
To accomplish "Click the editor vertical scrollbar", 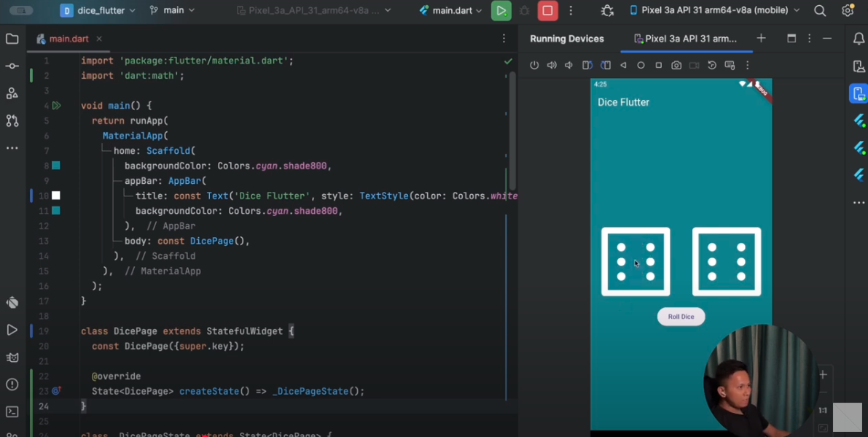I will 512,130.
